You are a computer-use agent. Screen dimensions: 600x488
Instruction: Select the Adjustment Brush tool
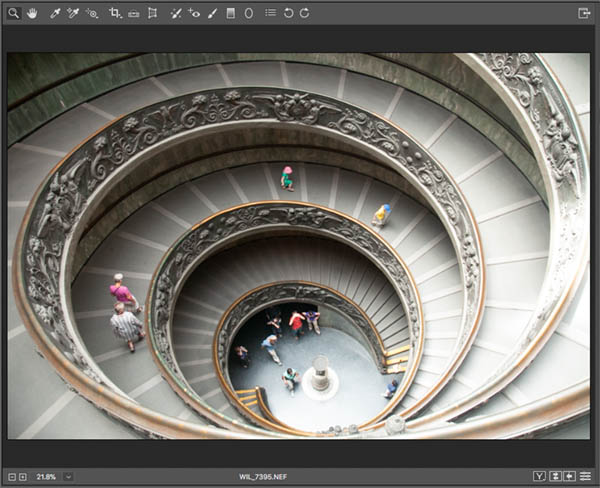[212, 14]
